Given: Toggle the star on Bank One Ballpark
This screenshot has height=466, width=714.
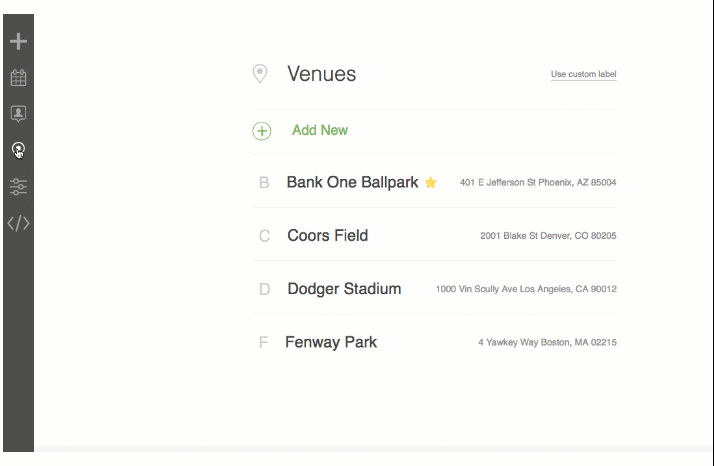Looking at the screenshot, I should [x=430, y=183].
